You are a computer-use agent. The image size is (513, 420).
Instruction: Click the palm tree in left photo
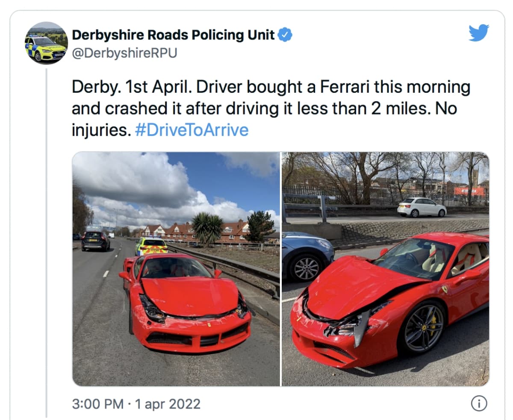207,227
